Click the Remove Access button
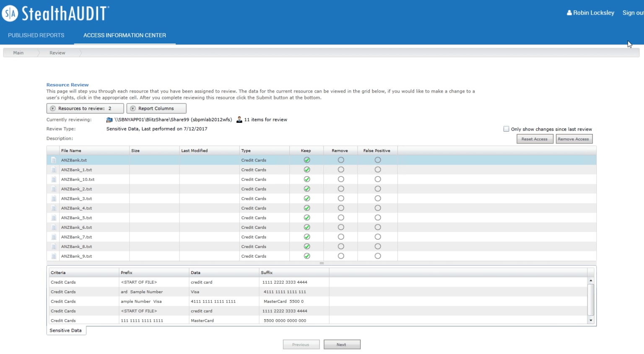Viewport: 644px width, 354px height. click(x=574, y=139)
